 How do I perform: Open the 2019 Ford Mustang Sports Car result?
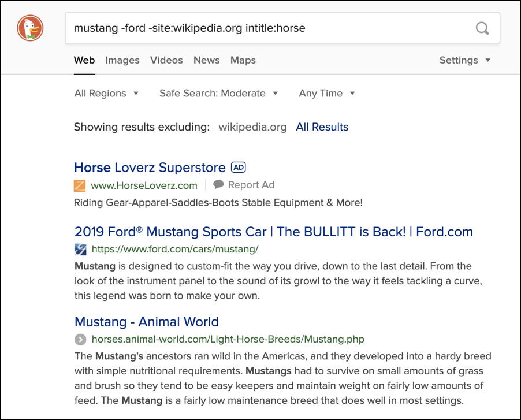coord(274,232)
